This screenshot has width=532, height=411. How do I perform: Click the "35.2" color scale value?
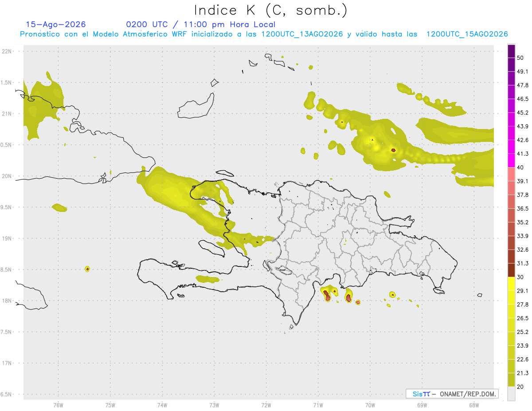523,222
